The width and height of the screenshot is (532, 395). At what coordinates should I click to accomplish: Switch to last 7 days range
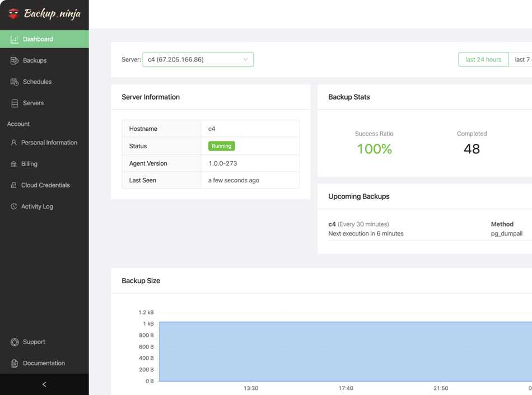pyautogui.click(x=521, y=59)
